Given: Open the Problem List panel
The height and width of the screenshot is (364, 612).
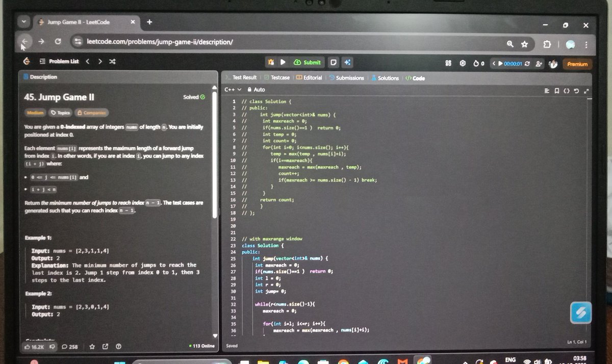Looking at the screenshot, I should [59, 61].
